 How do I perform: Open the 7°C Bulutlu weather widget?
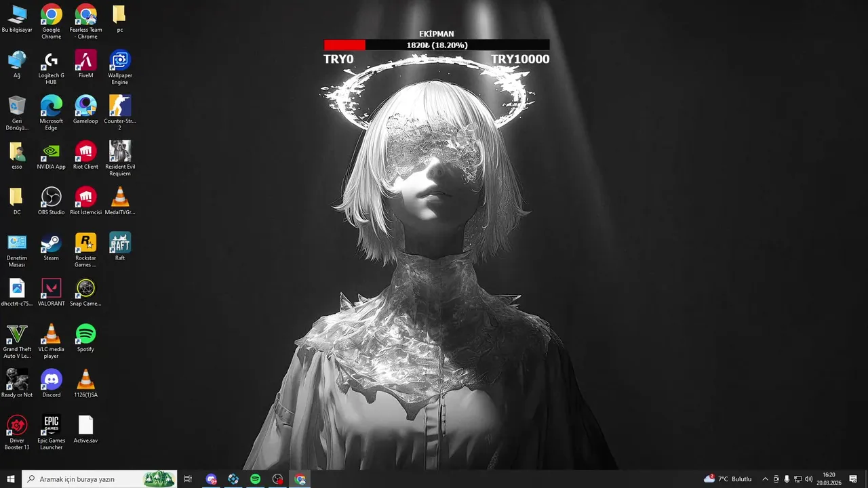[728, 479]
